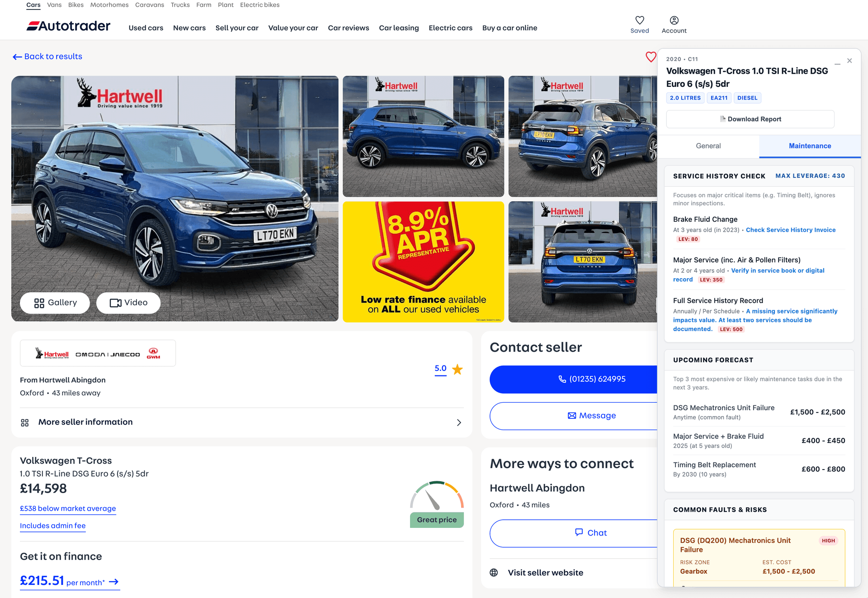Click Download Report button
Image resolution: width=868 pixels, height=598 pixels.
tap(750, 119)
